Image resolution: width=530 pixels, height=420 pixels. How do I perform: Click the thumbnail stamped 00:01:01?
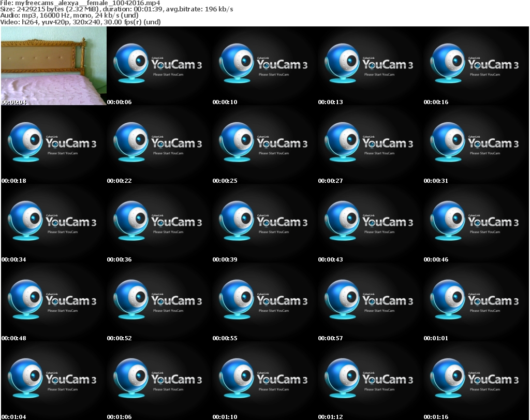tap(476, 302)
